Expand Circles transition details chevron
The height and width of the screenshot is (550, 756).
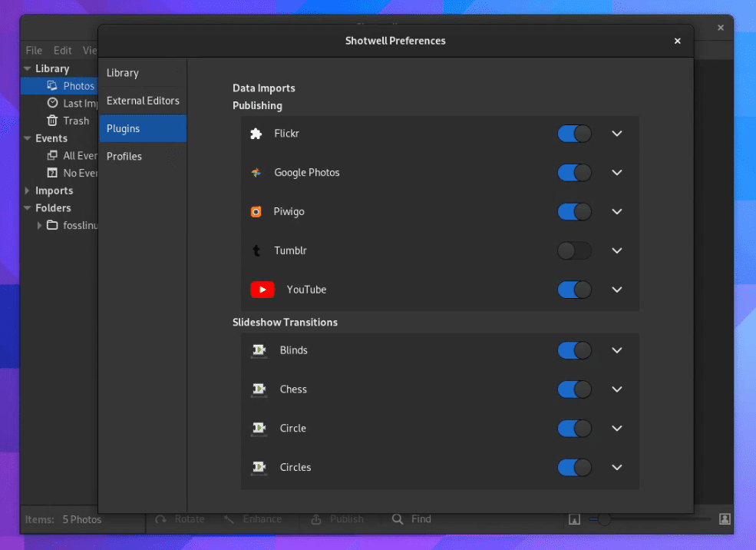tap(616, 468)
